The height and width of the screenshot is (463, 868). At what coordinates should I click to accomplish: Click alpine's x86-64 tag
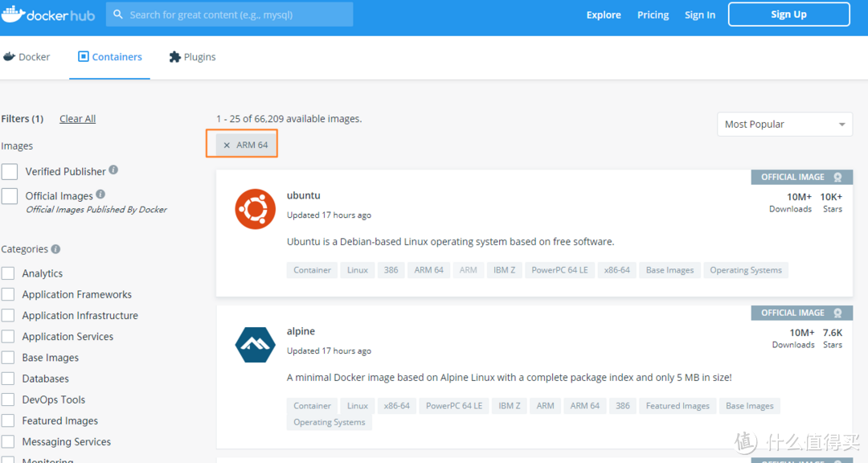click(x=397, y=406)
